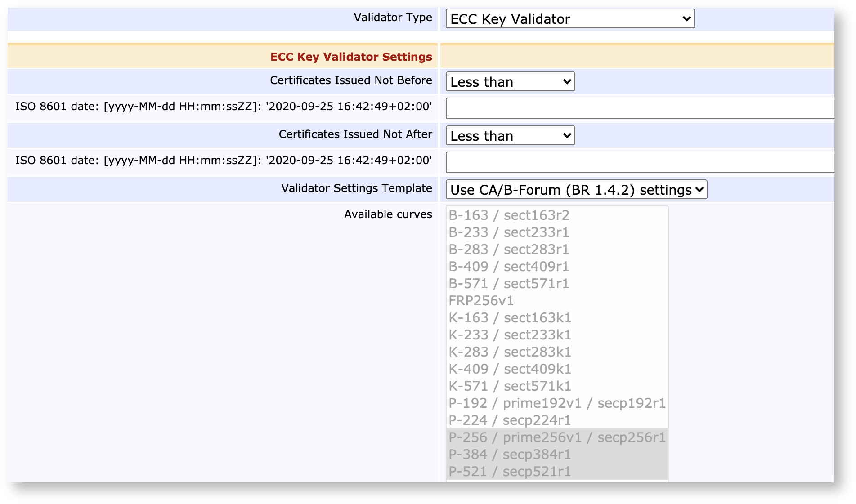Select the B-283 / sect283r1 curve

tap(509, 250)
